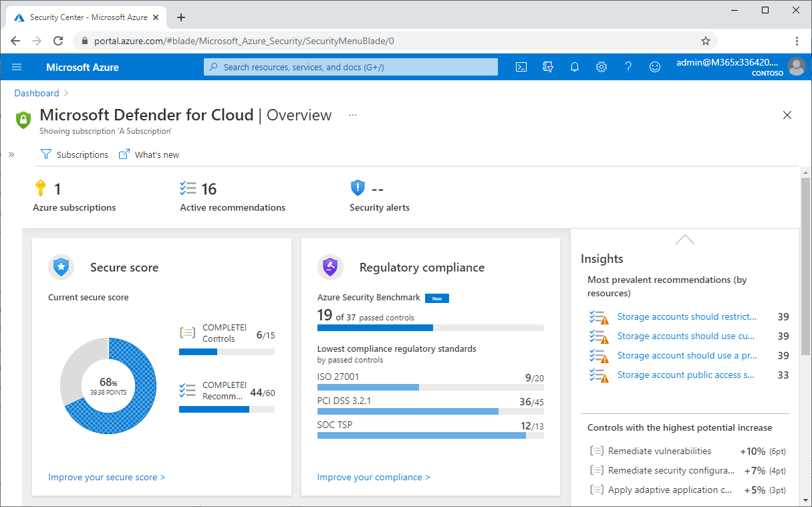Viewport: 812px width, 507px height.
Task: Close the Security Center browser tab
Action: (156, 17)
